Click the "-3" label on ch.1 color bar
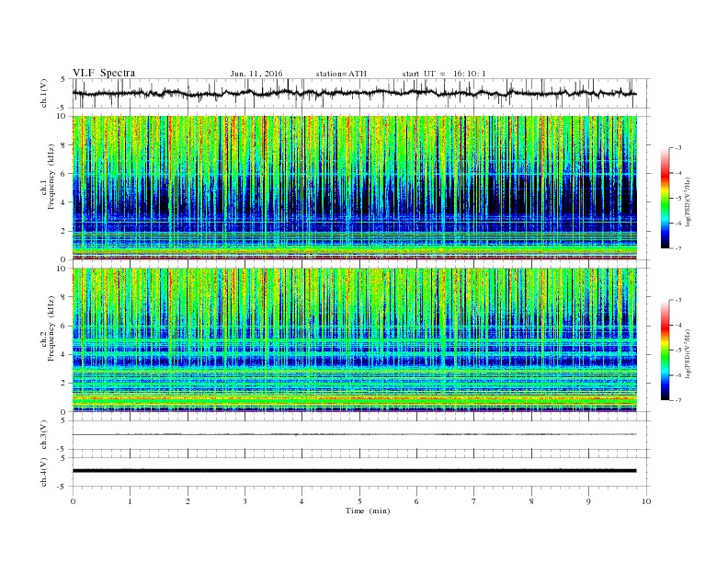 [678, 148]
